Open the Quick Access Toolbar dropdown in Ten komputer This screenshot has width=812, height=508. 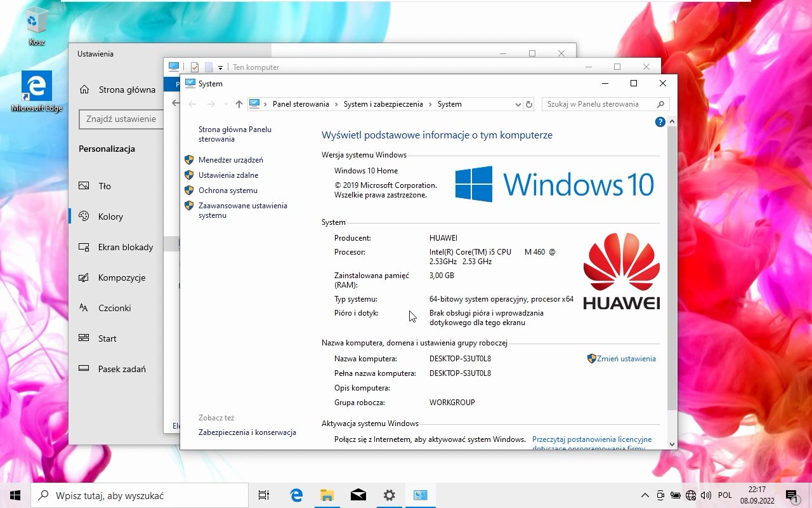220,67
